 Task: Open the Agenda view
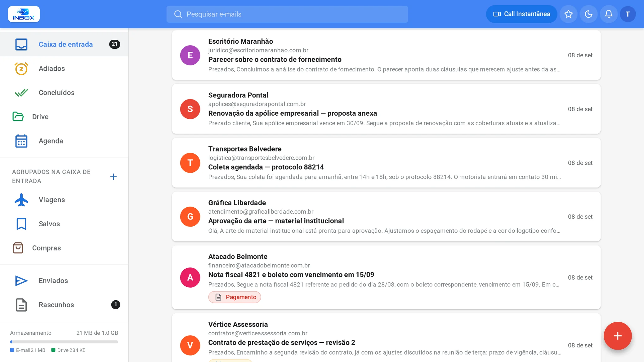64,141
